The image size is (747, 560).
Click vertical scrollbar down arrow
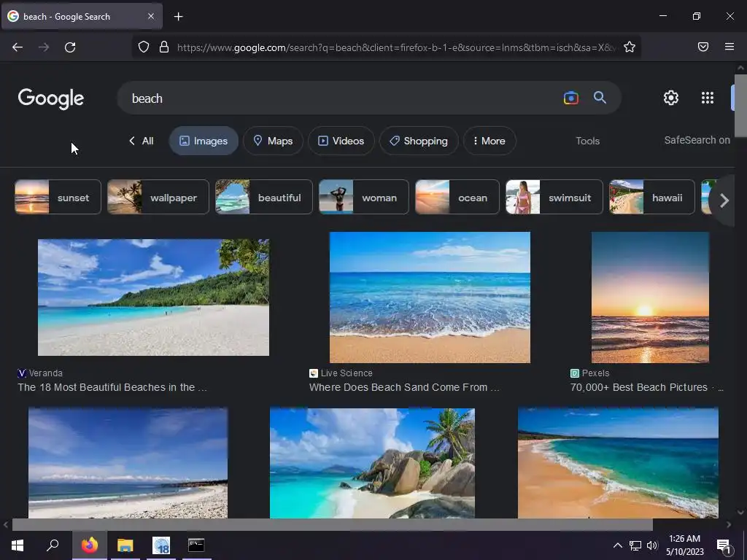pos(740,513)
